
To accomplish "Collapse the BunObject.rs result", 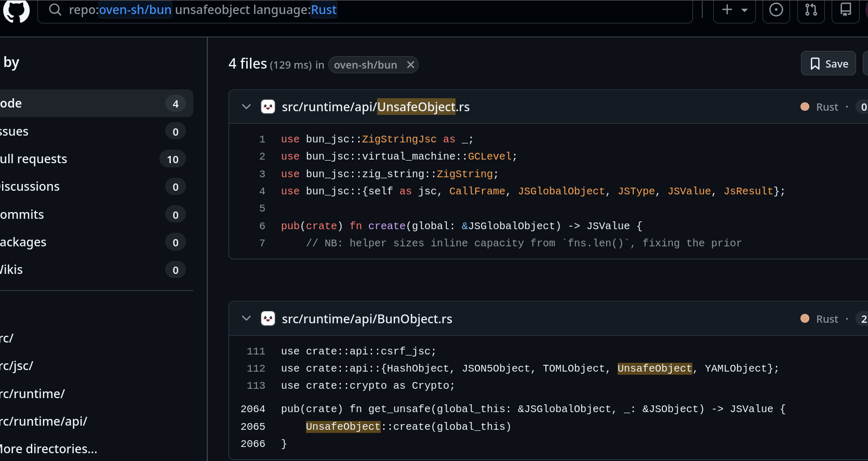I will pyautogui.click(x=246, y=318).
